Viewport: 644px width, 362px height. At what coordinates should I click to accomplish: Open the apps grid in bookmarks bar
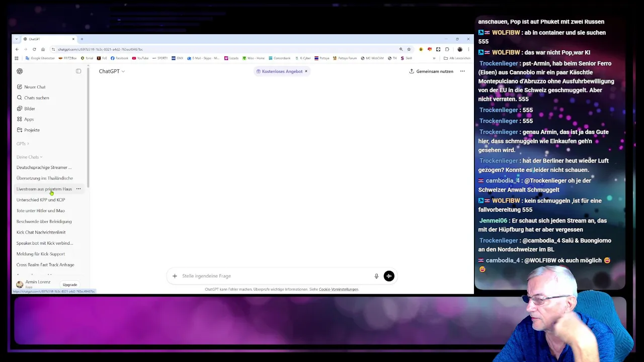(x=17, y=58)
